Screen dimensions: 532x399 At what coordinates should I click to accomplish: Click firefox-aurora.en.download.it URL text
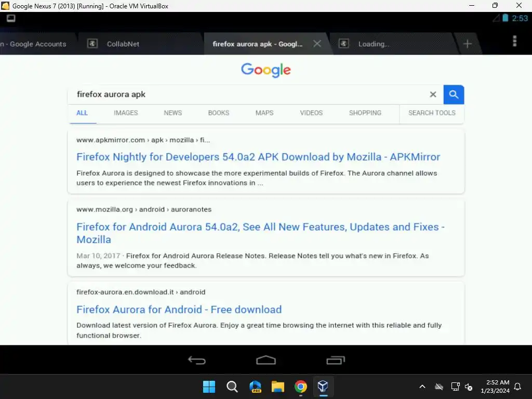pyautogui.click(x=141, y=292)
